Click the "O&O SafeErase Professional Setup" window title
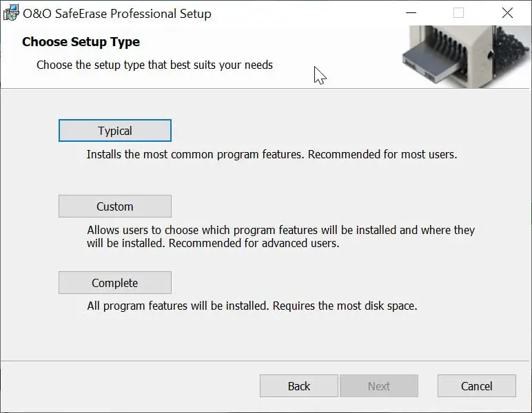 pos(117,13)
